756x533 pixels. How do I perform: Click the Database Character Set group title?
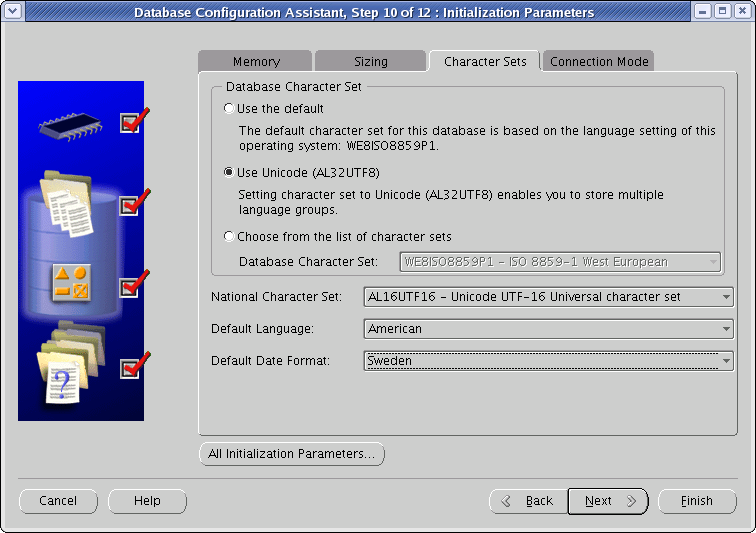pos(293,87)
